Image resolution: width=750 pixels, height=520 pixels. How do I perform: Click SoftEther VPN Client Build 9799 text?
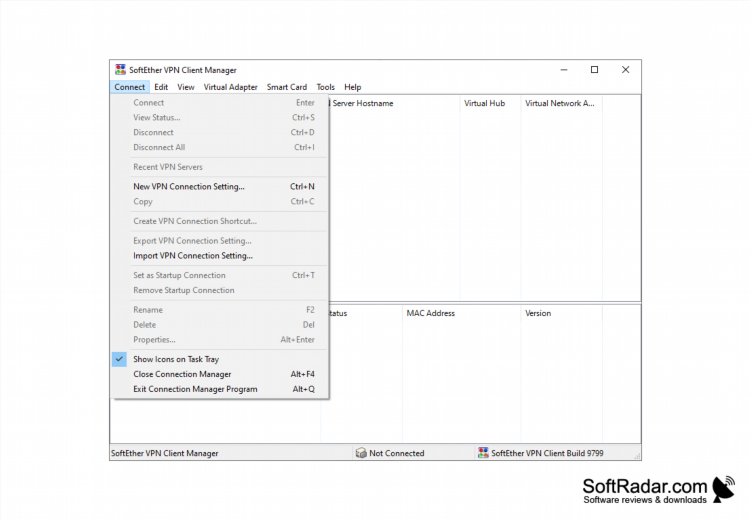click(x=547, y=453)
